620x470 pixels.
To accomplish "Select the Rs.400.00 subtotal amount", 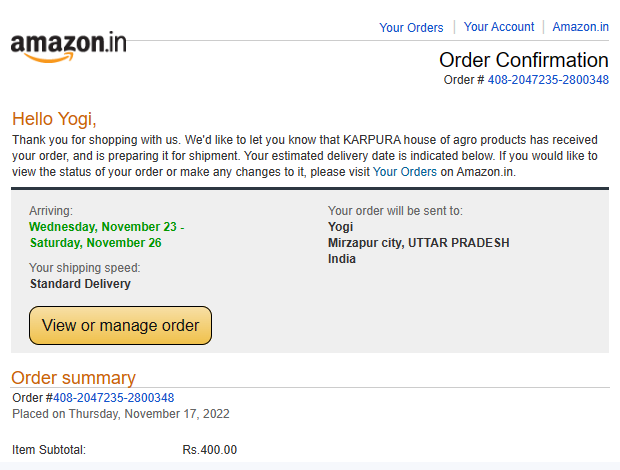I will click(210, 449).
